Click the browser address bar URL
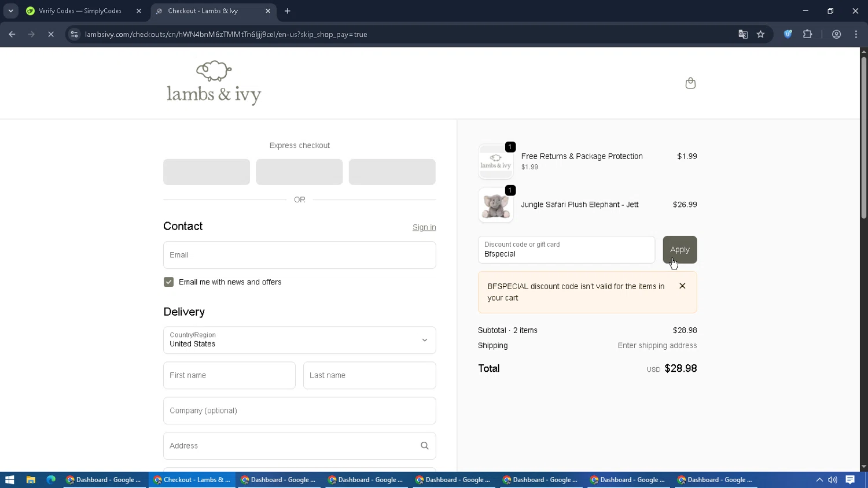The width and height of the screenshot is (868, 488). click(226, 34)
